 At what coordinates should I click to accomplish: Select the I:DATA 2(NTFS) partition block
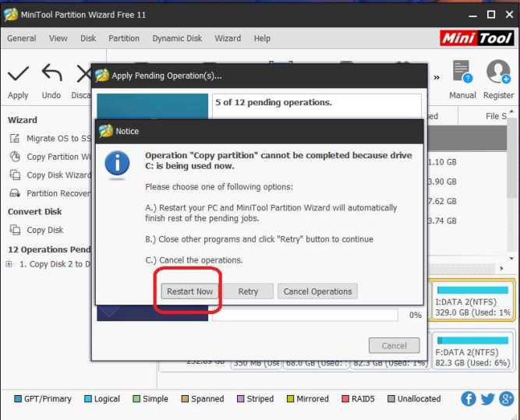472,300
